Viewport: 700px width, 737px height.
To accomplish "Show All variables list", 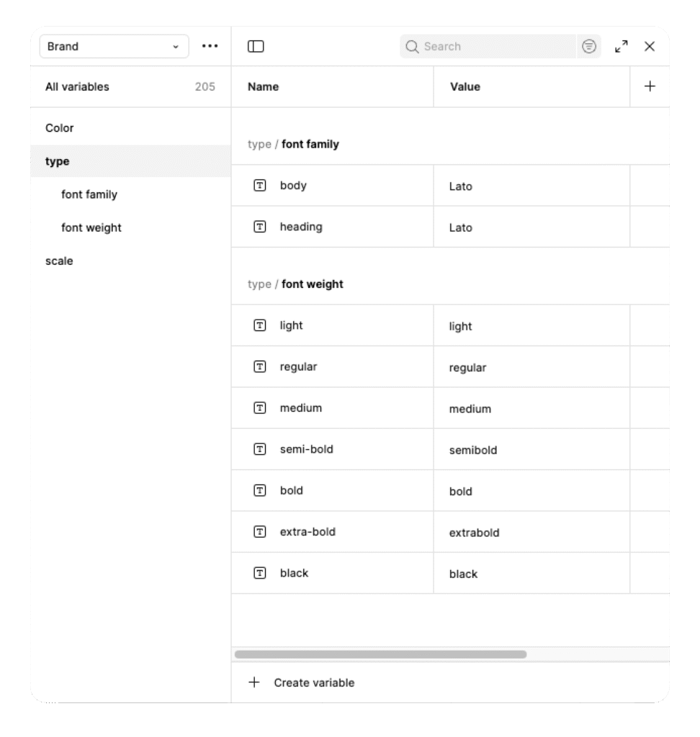I will tap(78, 87).
